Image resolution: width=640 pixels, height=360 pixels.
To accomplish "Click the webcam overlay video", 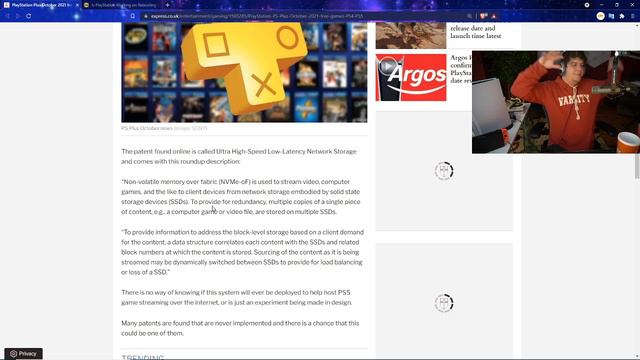I will point(556,102).
